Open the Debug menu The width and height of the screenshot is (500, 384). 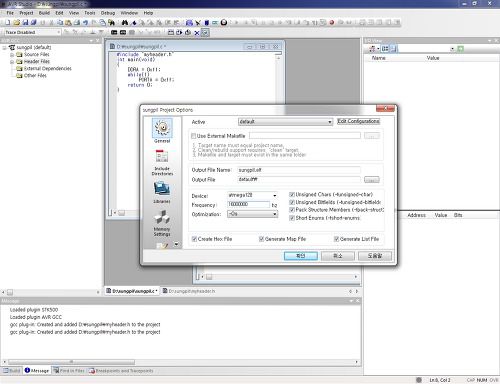[108, 13]
